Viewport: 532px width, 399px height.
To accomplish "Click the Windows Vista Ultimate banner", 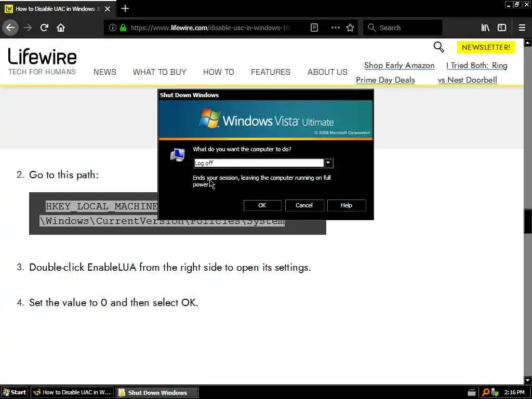I will (265, 120).
